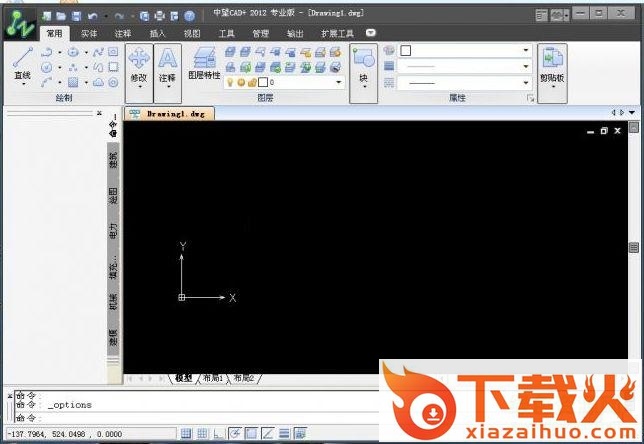
Task: Click the Undo arrow icon
Action: (x=93, y=16)
